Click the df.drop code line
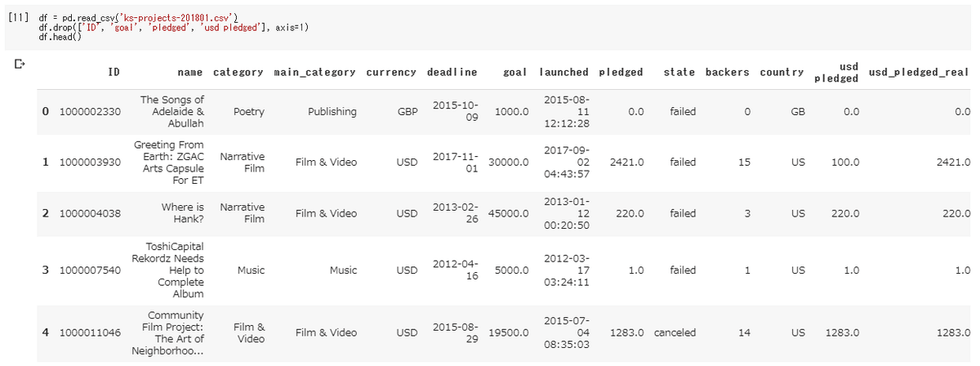Viewport: 980px width, 366px height. (173, 27)
